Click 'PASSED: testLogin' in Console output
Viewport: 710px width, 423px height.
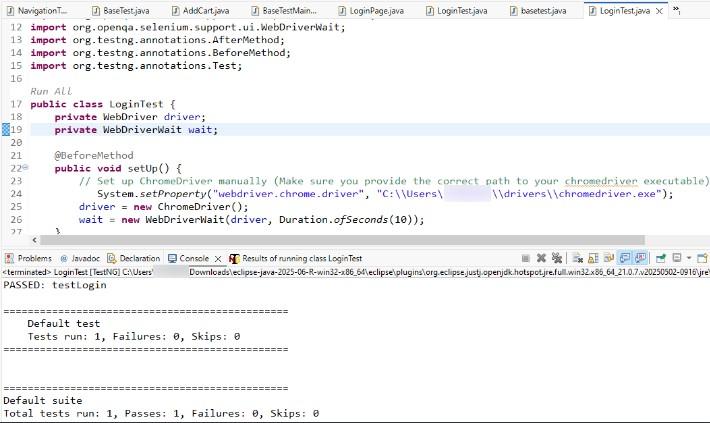[55, 285]
